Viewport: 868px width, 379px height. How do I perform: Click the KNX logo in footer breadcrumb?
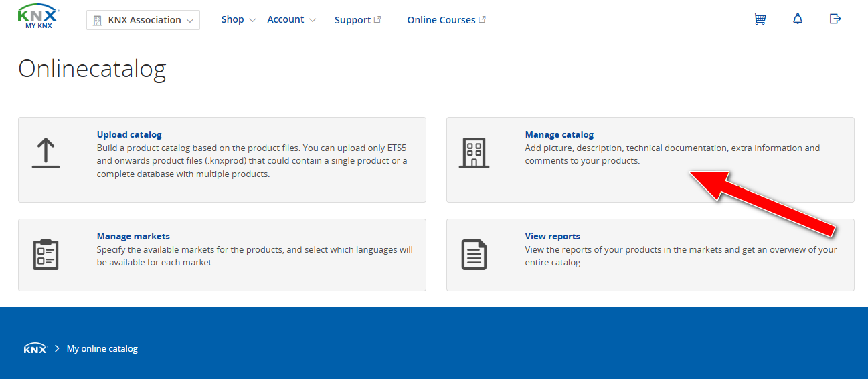[x=35, y=348]
